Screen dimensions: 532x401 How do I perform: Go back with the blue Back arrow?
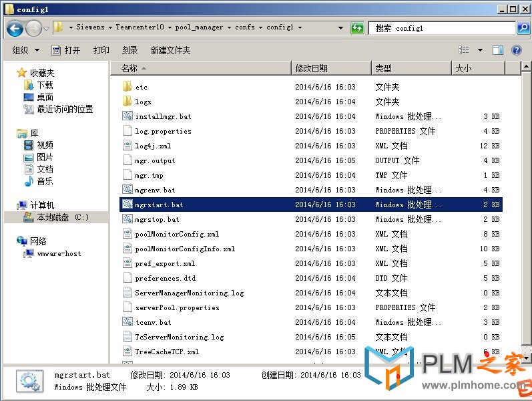tap(15, 29)
